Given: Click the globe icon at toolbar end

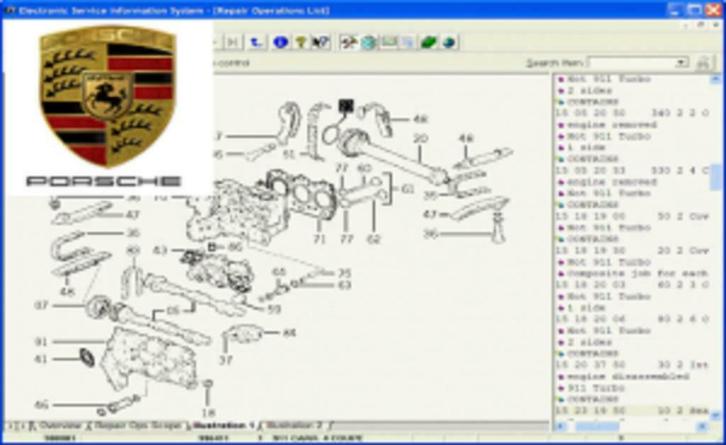Looking at the screenshot, I should coord(450,42).
